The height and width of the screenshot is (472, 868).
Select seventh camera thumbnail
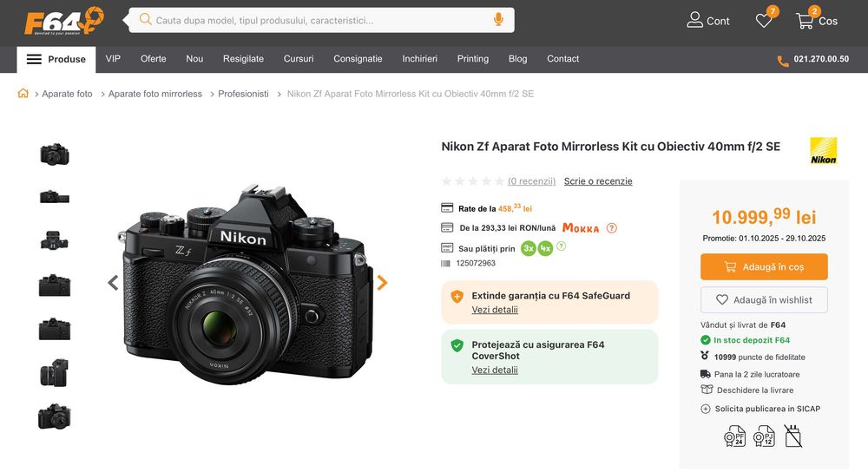(54, 416)
